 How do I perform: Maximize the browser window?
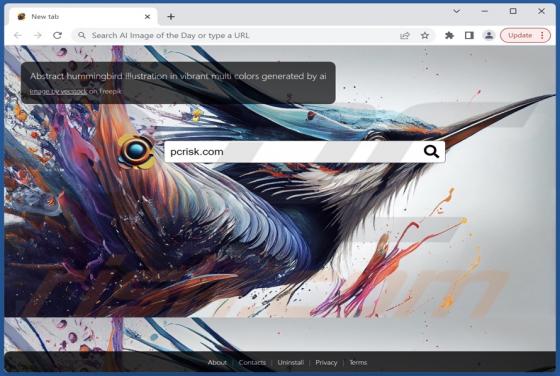(513, 11)
